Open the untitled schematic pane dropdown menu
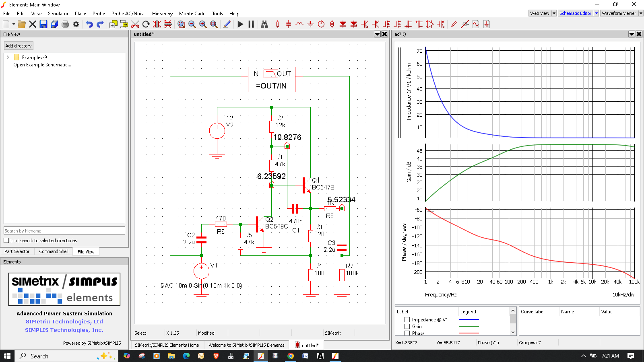The width and height of the screenshot is (644, 362). (377, 34)
